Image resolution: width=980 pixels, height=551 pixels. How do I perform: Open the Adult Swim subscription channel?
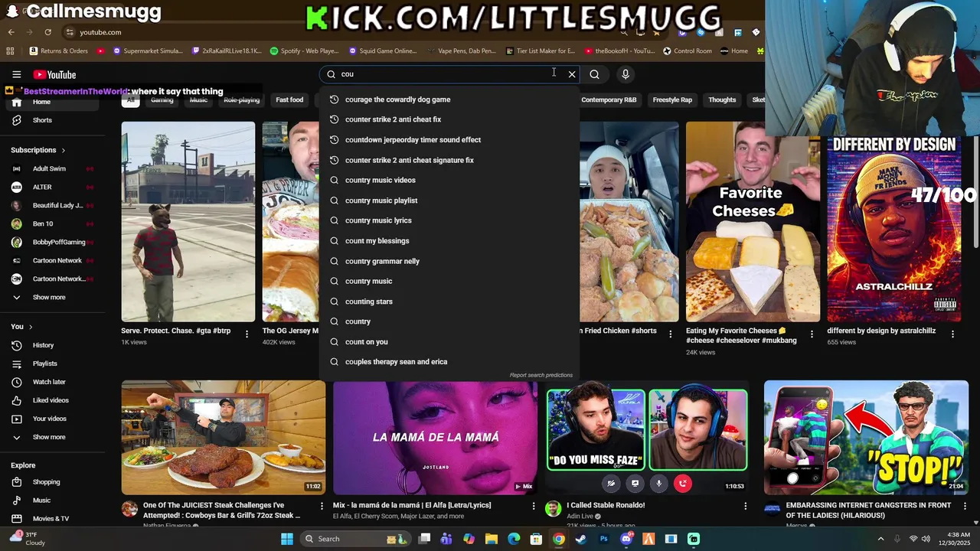click(x=50, y=168)
